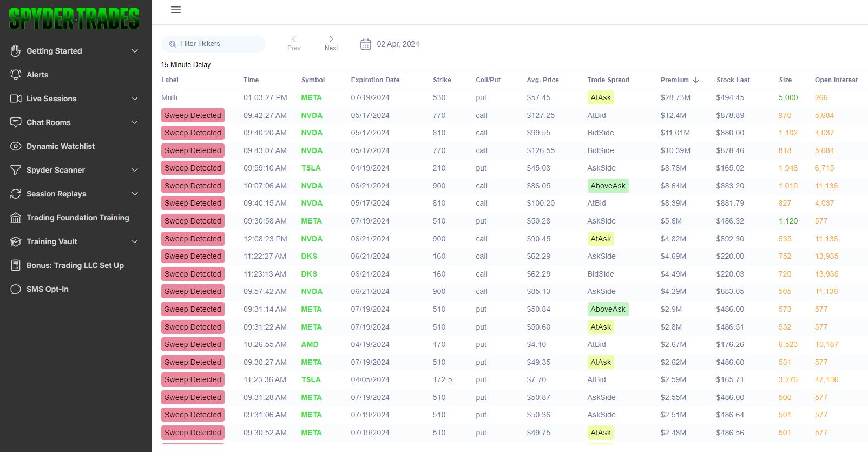Click the Spyder Scanner funnel icon
Image resolution: width=868 pixels, height=452 pixels.
click(x=16, y=170)
